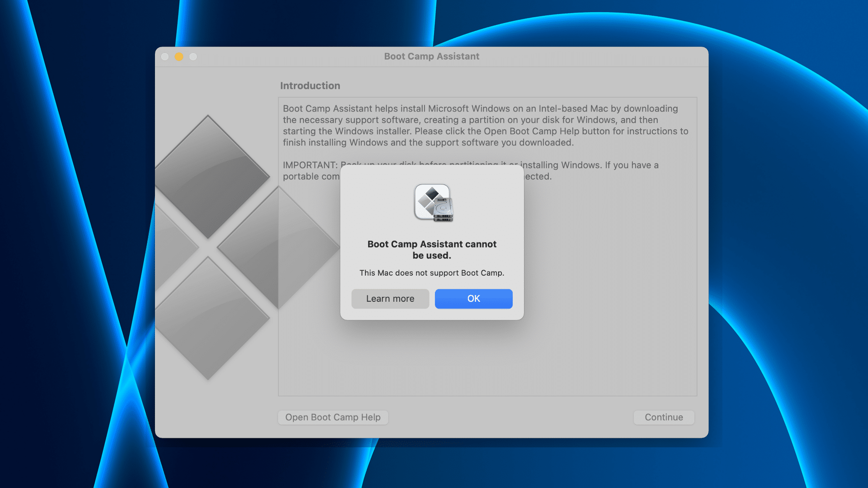The height and width of the screenshot is (488, 868).
Task: Click 'Boot Camp Assistant cannot be used.' text
Action: point(432,249)
